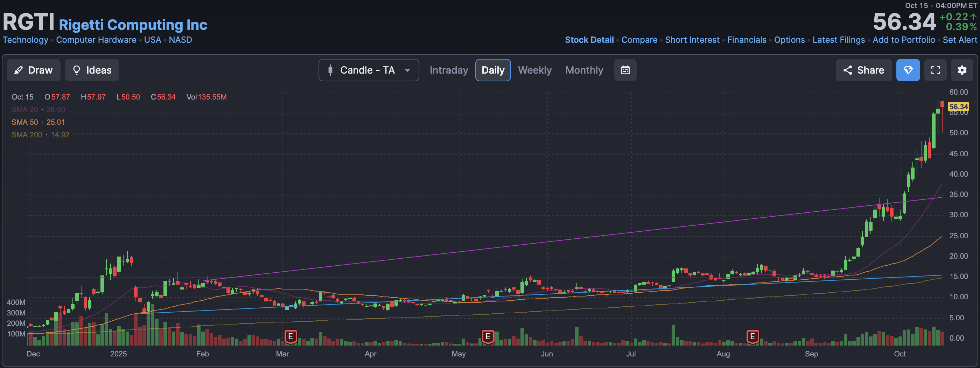Open the Financials link
980x368 pixels.
pyautogui.click(x=747, y=40)
